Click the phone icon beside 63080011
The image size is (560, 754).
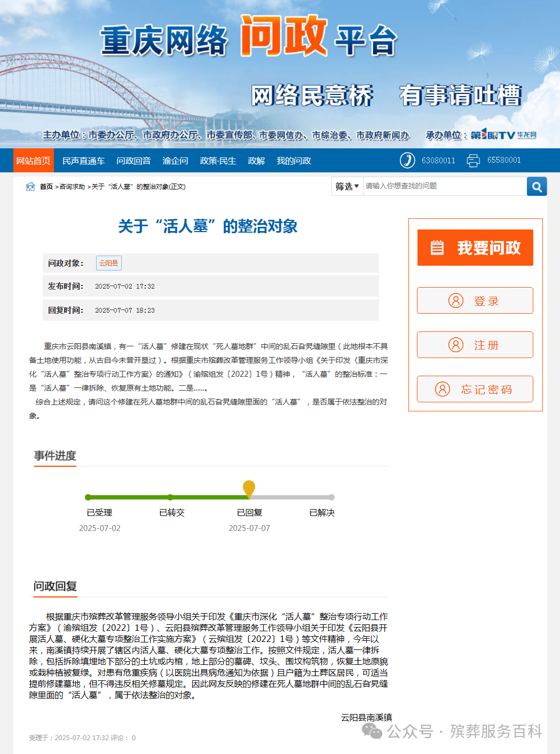[x=408, y=160]
